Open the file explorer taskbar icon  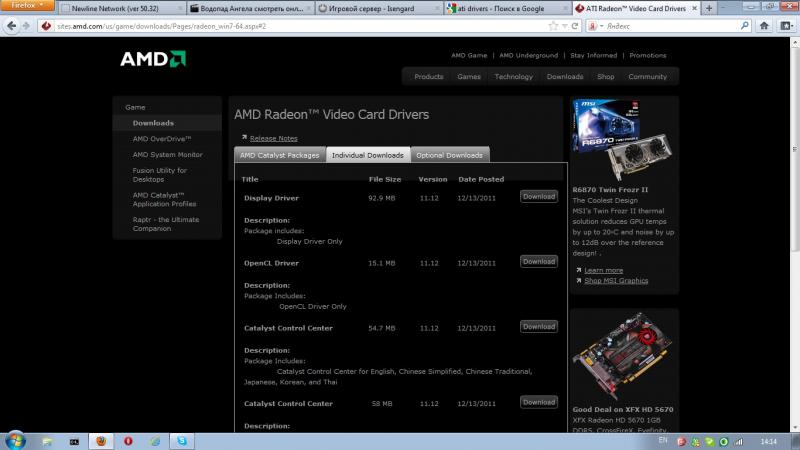(x=47, y=441)
